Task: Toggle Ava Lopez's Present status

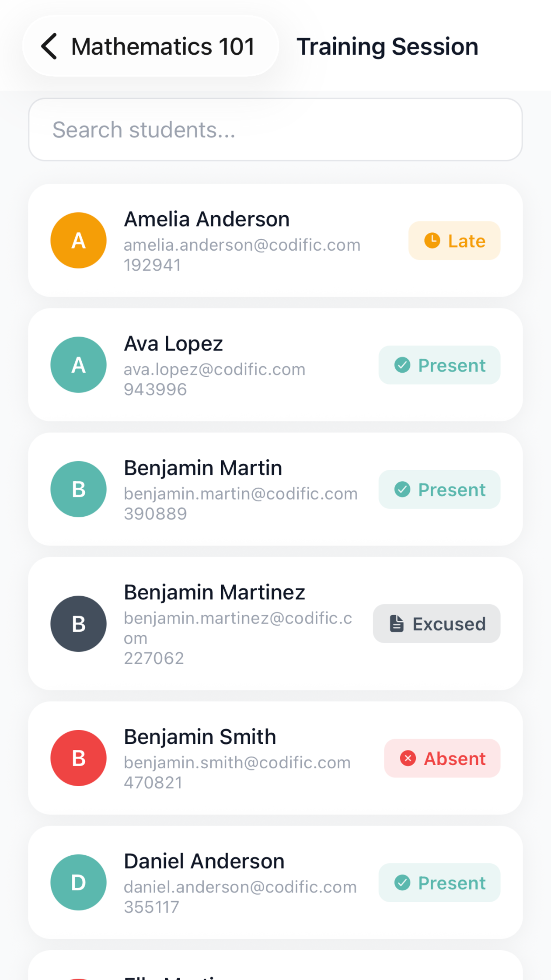Action: click(x=439, y=365)
